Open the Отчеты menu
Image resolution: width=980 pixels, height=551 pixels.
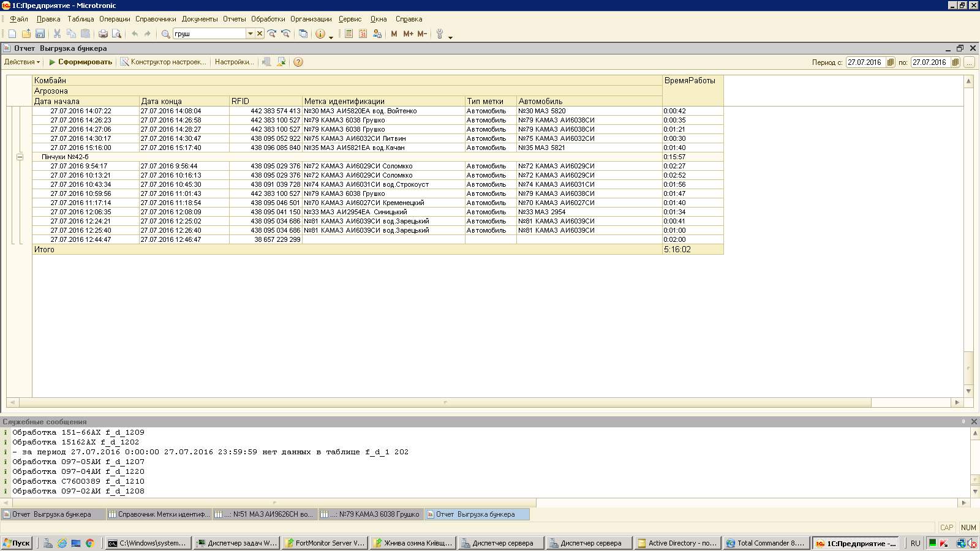234,19
